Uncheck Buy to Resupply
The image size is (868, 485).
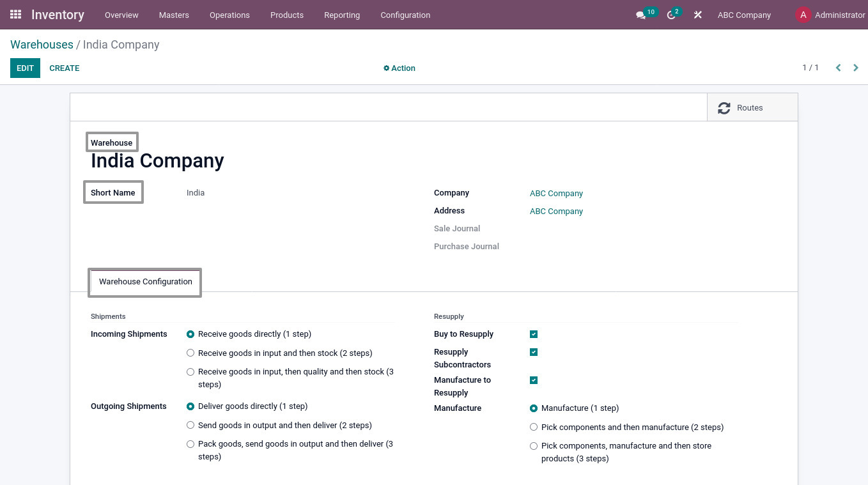tap(534, 334)
